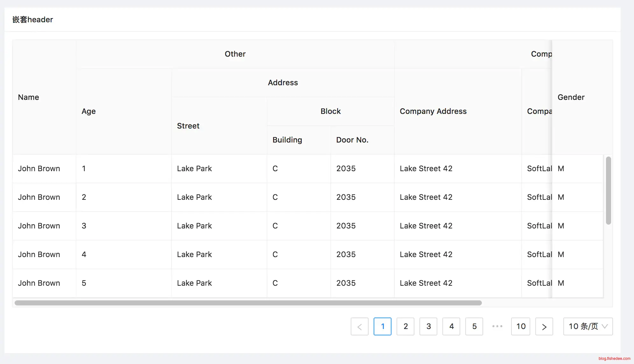Click the vertical table scrollbar thumb

[608, 190]
